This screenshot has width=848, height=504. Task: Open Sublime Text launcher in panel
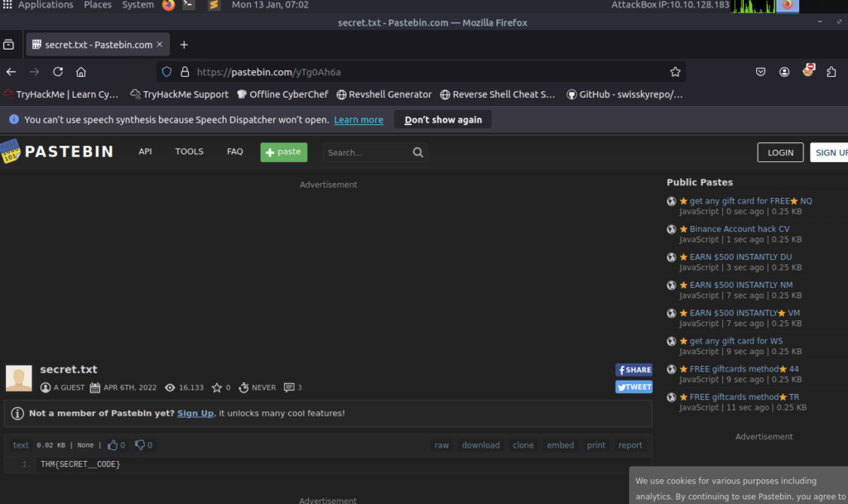coord(214,5)
